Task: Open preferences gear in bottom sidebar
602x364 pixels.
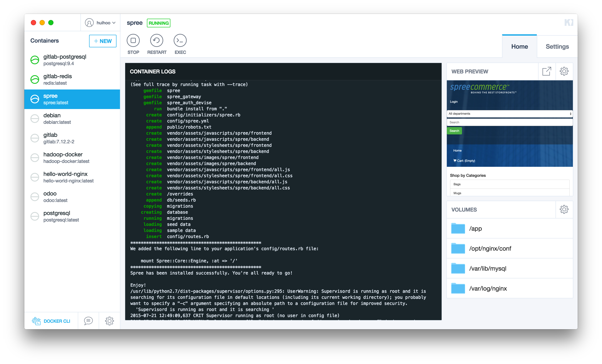Action: tap(109, 321)
